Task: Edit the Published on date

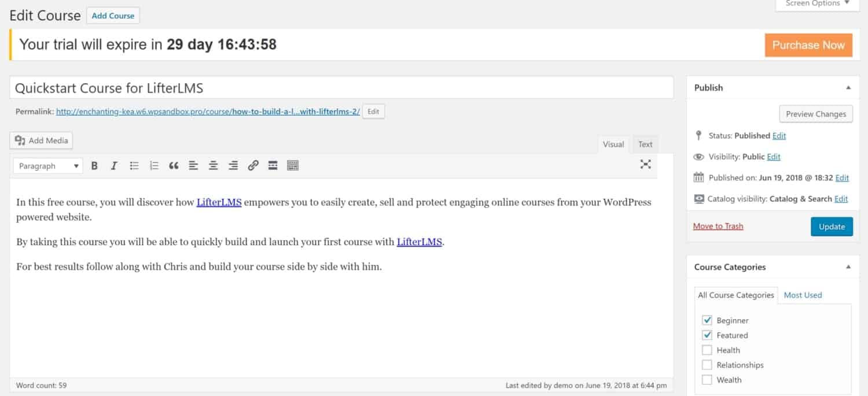Action: (842, 177)
